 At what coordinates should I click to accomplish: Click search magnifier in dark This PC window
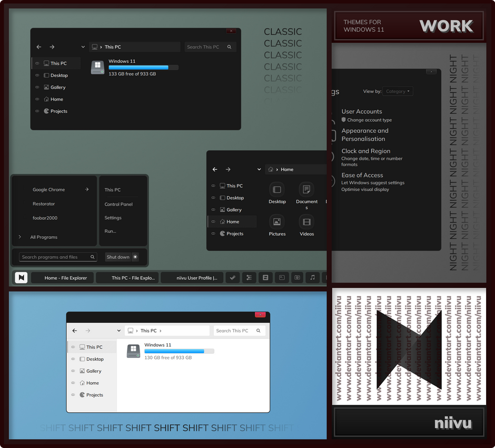[x=230, y=47]
